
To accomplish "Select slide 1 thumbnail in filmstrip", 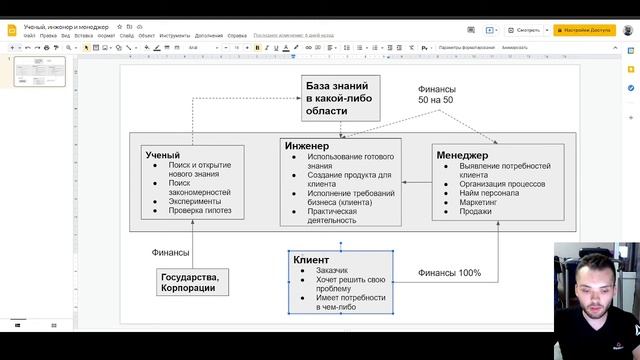I will [x=40, y=71].
